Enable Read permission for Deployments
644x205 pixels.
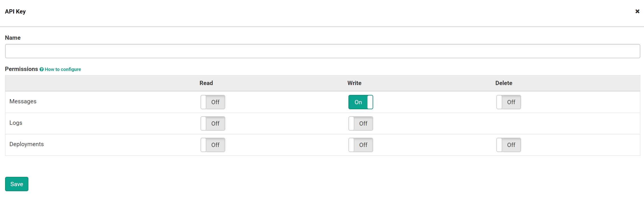[213, 145]
